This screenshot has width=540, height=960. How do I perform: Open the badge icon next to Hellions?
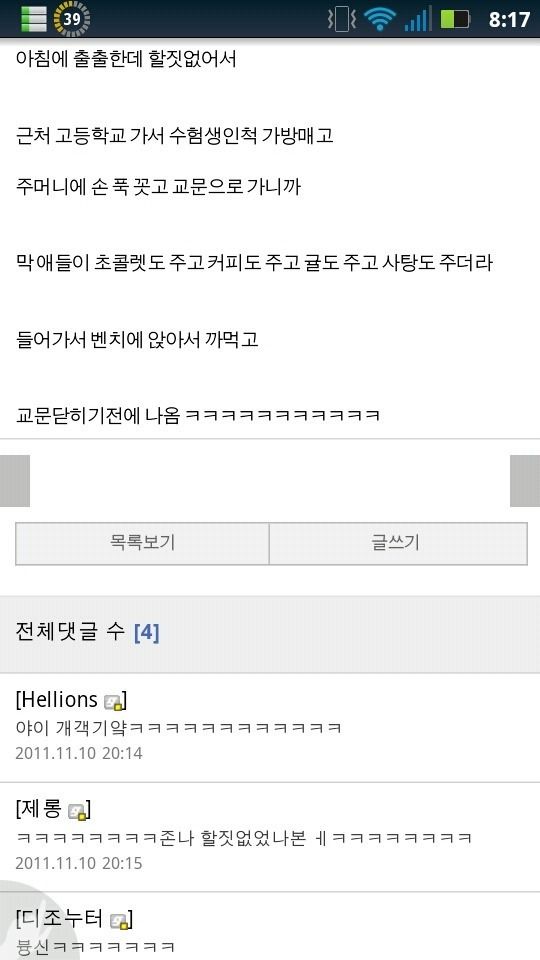tap(113, 702)
